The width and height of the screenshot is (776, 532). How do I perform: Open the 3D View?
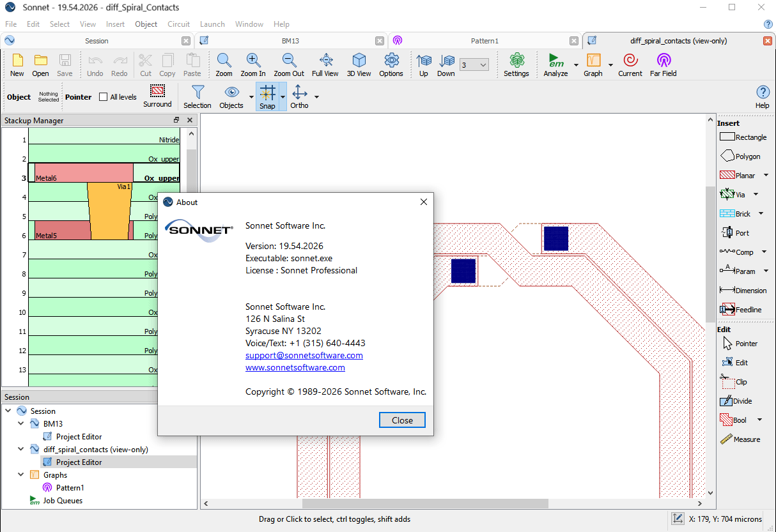click(x=359, y=65)
